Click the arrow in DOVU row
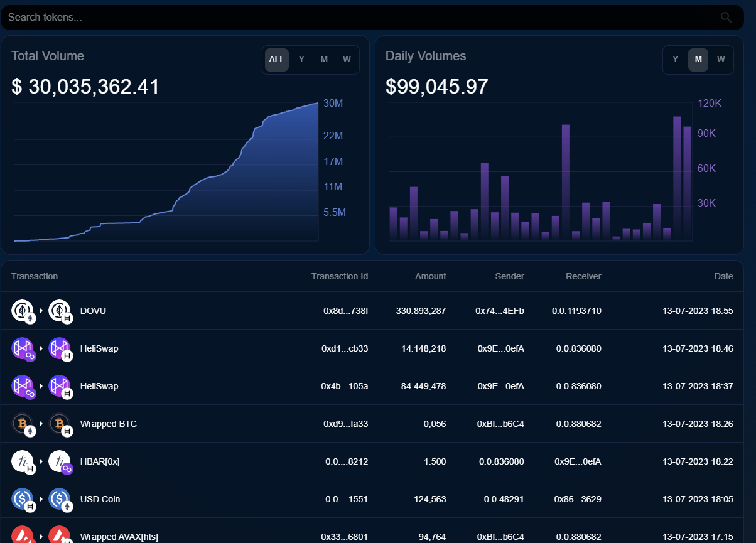 [x=41, y=311]
